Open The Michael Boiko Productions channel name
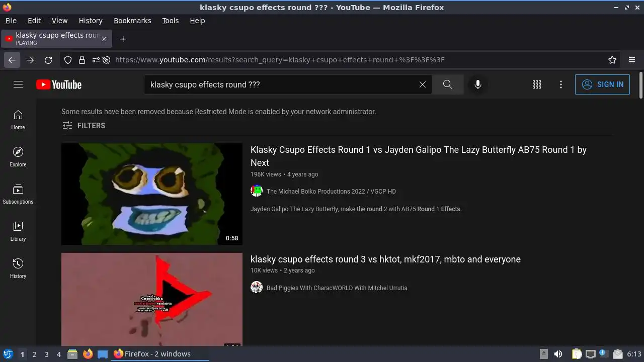The width and height of the screenshot is (644, 362). click(x=331, y=192)
